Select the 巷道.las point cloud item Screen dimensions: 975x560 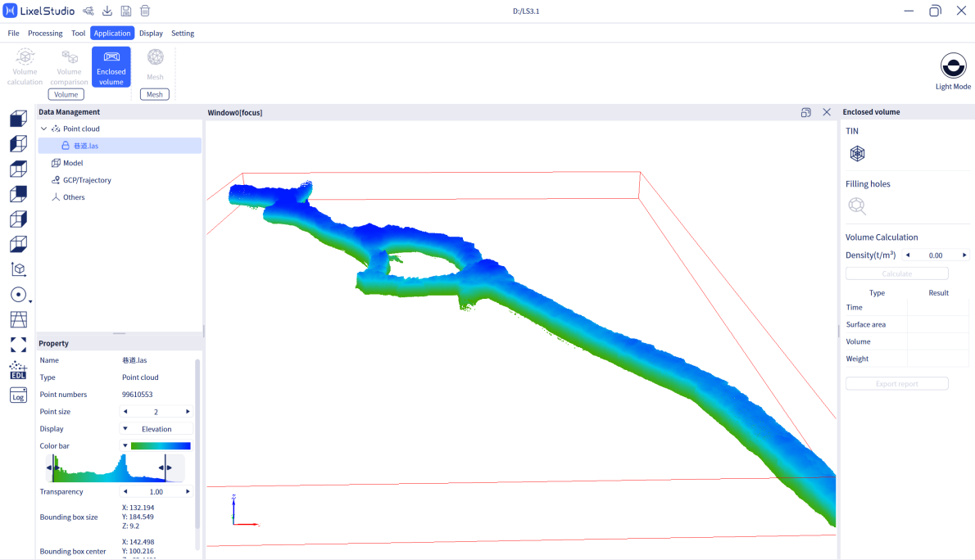[x=120, y=146]
